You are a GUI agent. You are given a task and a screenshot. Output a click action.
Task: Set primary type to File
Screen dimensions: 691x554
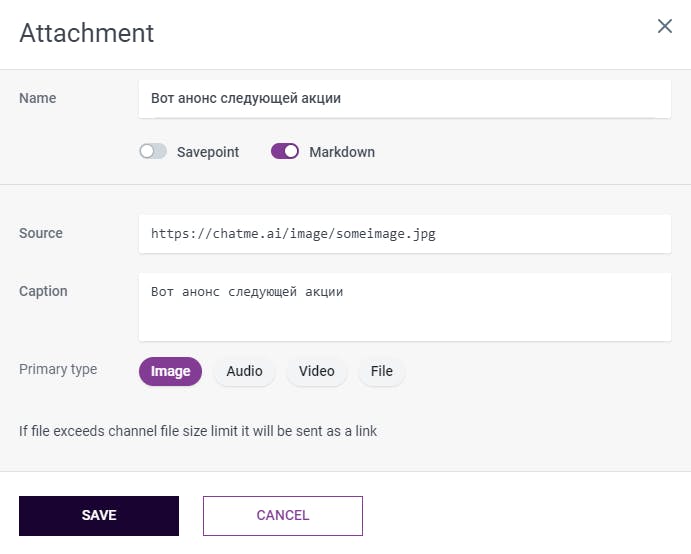click(381, 371)
